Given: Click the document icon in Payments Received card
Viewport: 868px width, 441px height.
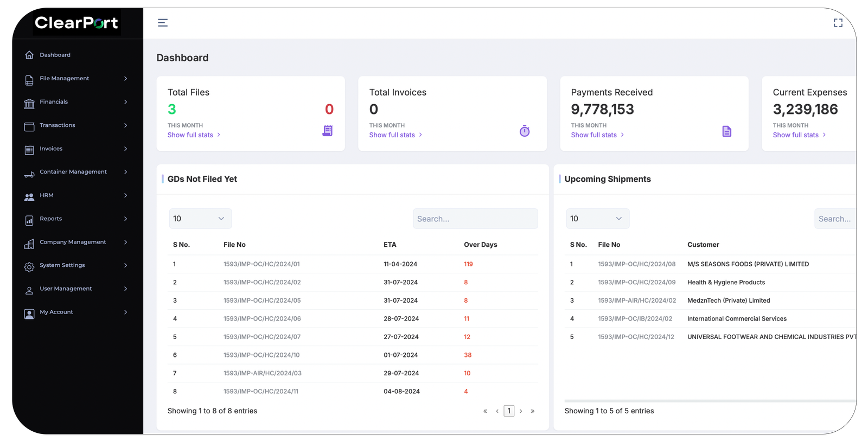Looking at the screenshot, I should pos(727,131).
